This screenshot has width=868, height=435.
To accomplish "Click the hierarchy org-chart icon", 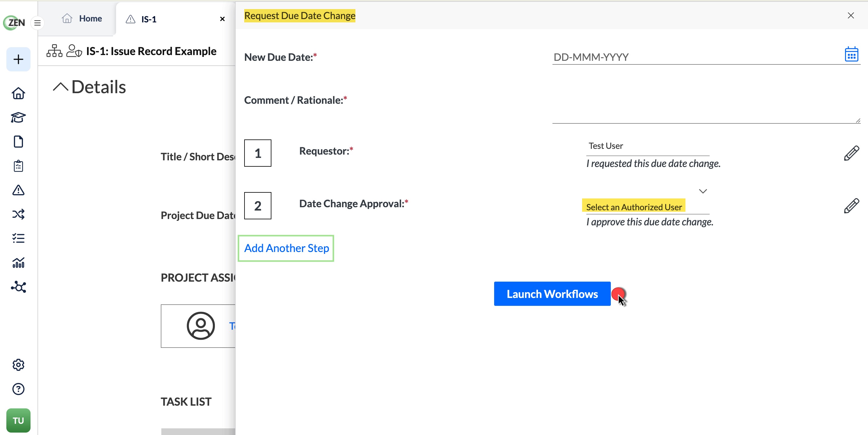I will [54, 51].
